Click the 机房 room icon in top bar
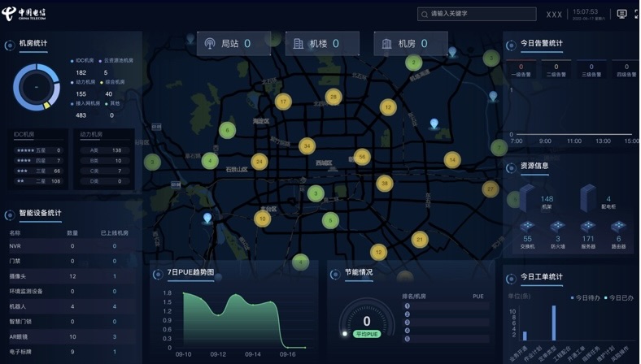 coord(386,44)
